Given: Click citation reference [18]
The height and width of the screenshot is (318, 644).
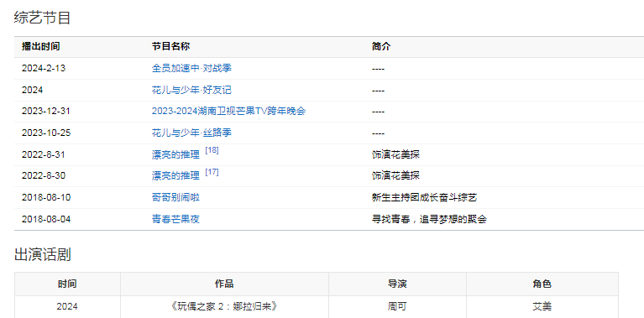Looking at the screenshot, I should pyautogui.click(x=212, y=150).
